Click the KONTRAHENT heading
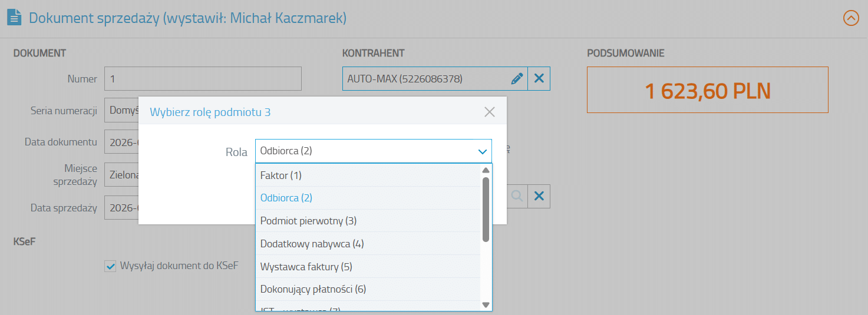This screenshot has height=315, width=868. tap(373, 53)
